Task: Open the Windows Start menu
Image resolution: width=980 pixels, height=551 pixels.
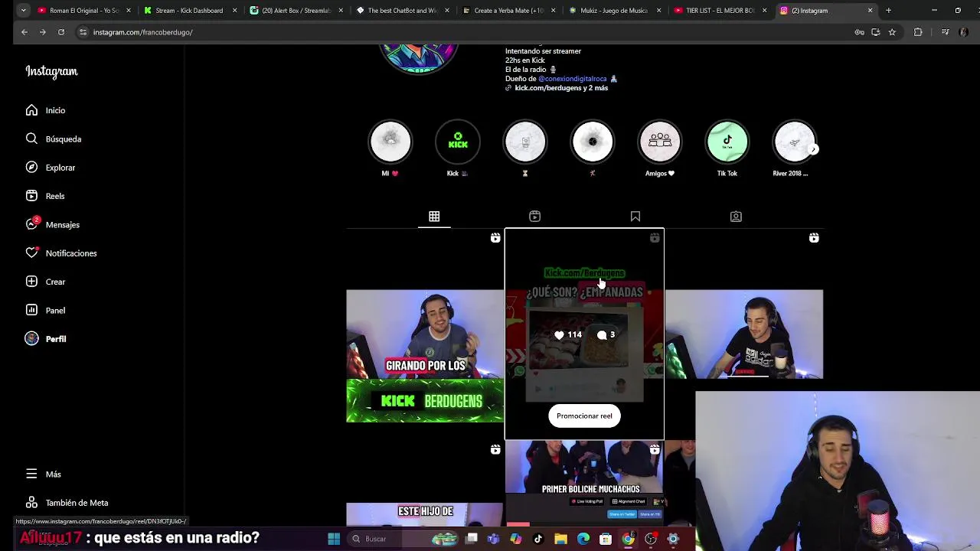Action: (x=334, y=539)
